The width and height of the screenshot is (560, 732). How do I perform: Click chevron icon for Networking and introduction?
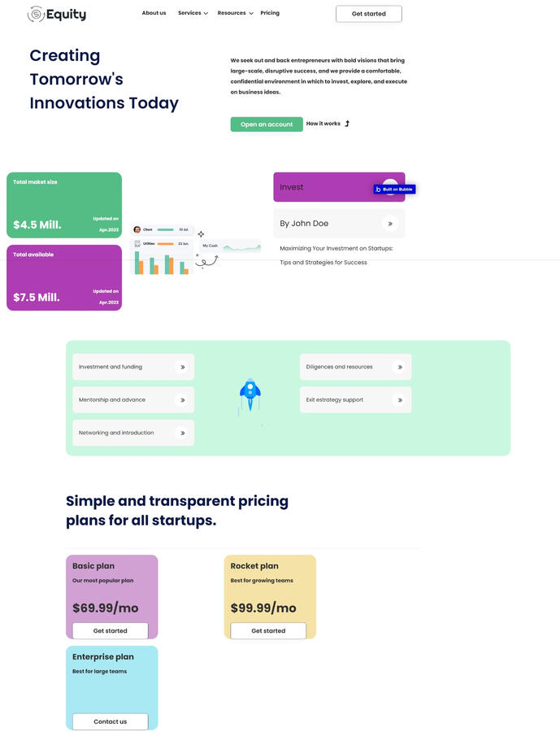coord(182,433)
